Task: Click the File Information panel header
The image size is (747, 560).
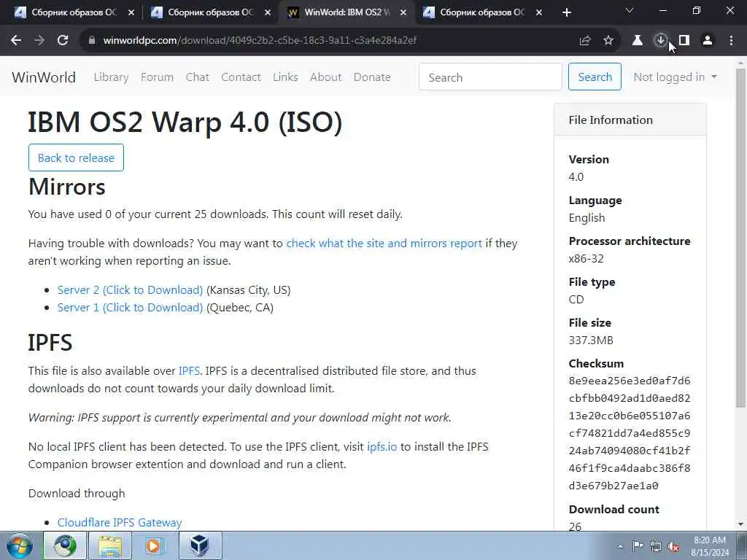Action: [630, 120]
